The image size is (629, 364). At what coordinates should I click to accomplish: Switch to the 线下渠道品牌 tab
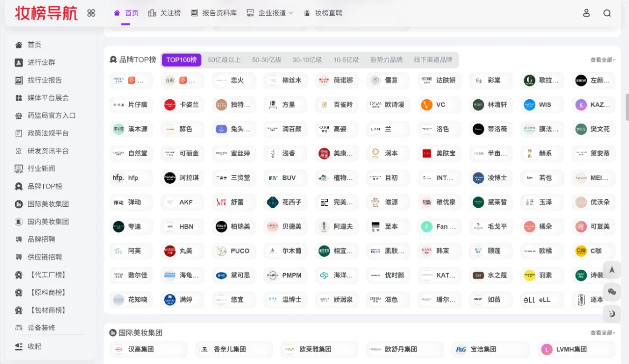coord(433,60)
